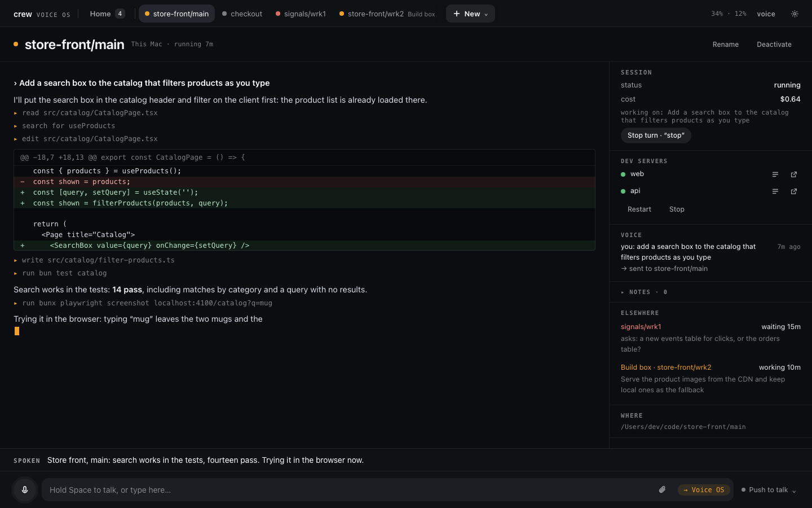This screenshot has width=812, height=508.
Task: Expand the write filter-products.ts step
Action: click(x=94, y=260)
